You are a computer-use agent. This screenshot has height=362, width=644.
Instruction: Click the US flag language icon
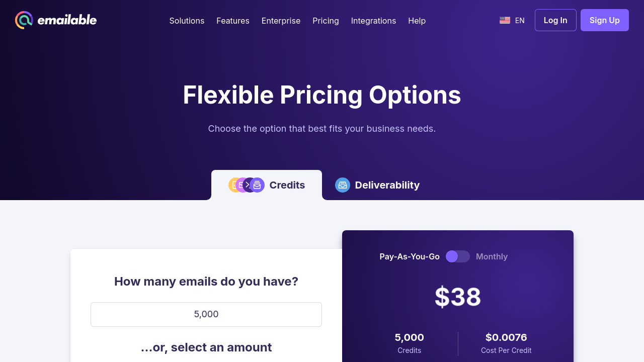[x=505, y=21]
